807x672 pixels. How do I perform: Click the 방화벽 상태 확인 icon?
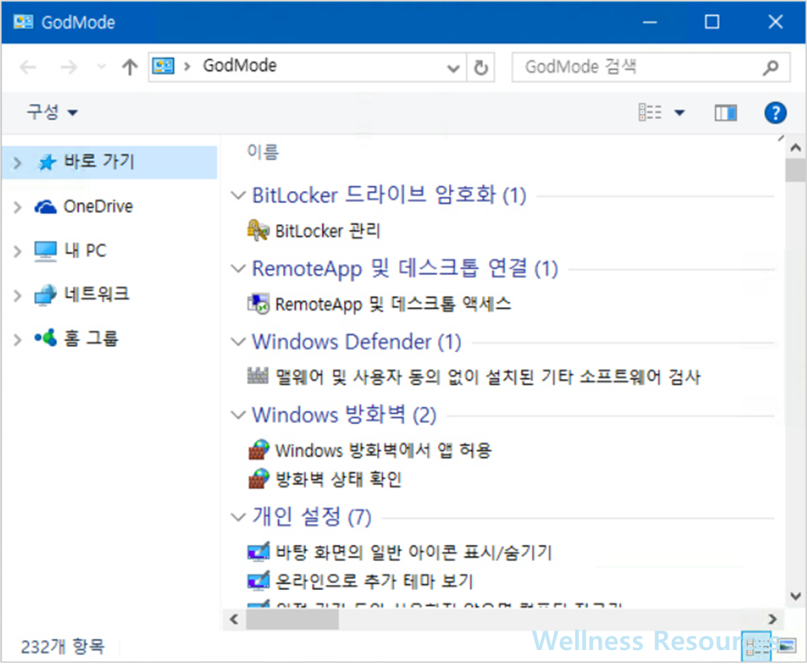tap(258, 479)
